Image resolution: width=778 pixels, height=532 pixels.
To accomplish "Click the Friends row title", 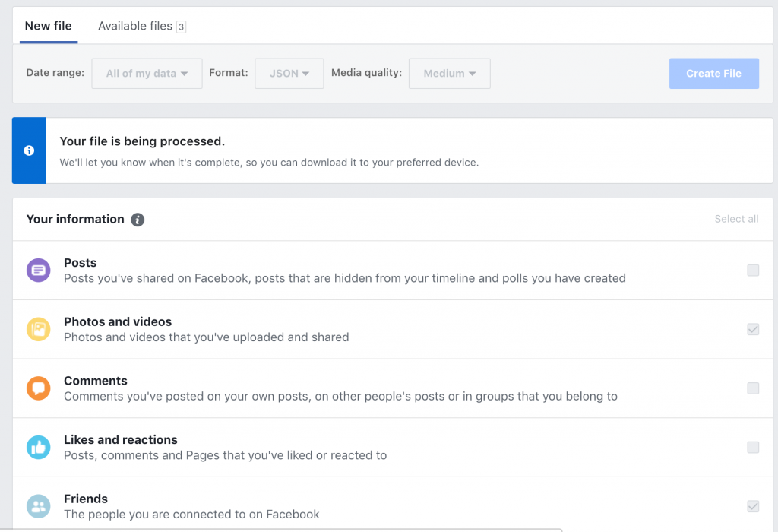I will [x=86, y=499].
